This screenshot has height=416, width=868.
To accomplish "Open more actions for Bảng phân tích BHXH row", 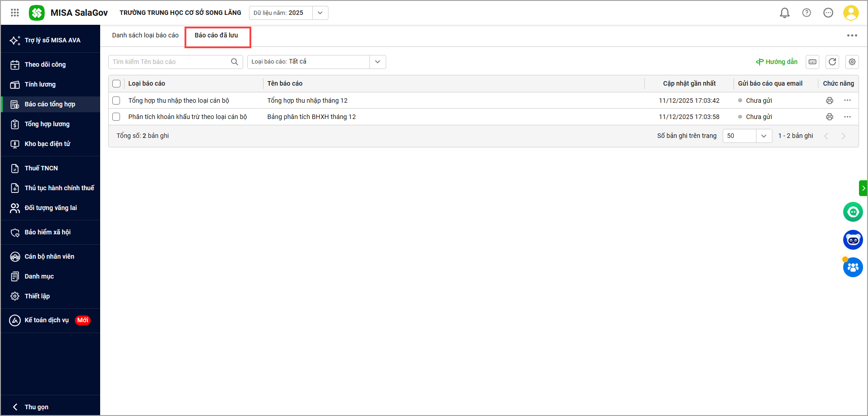I will [x=847, y=117].
